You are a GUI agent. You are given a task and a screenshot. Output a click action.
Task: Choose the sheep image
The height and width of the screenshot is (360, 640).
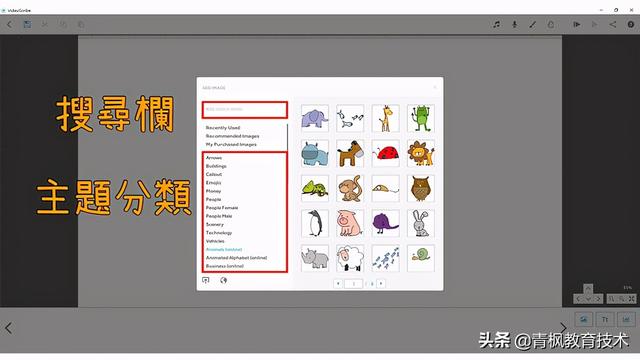tap(350, 258)
